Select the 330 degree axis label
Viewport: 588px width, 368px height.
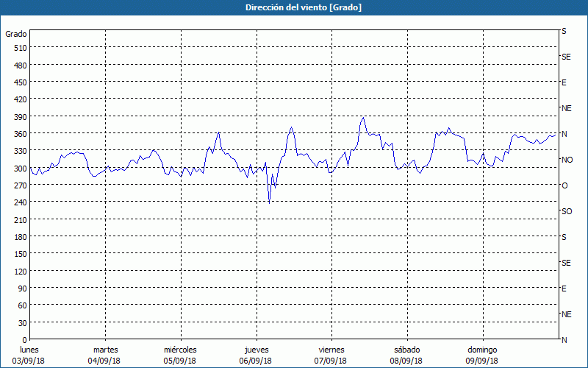[21, 152]
